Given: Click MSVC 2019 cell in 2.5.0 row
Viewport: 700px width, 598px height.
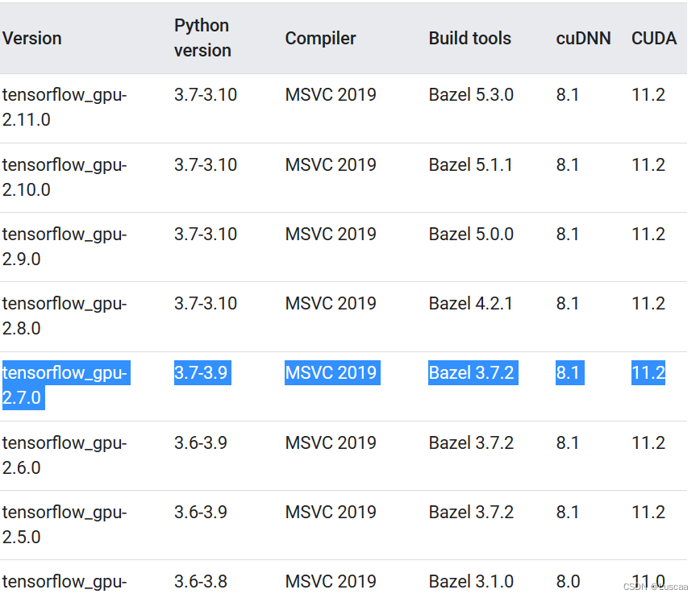Looking at the screenshot, I should (331, 512).
